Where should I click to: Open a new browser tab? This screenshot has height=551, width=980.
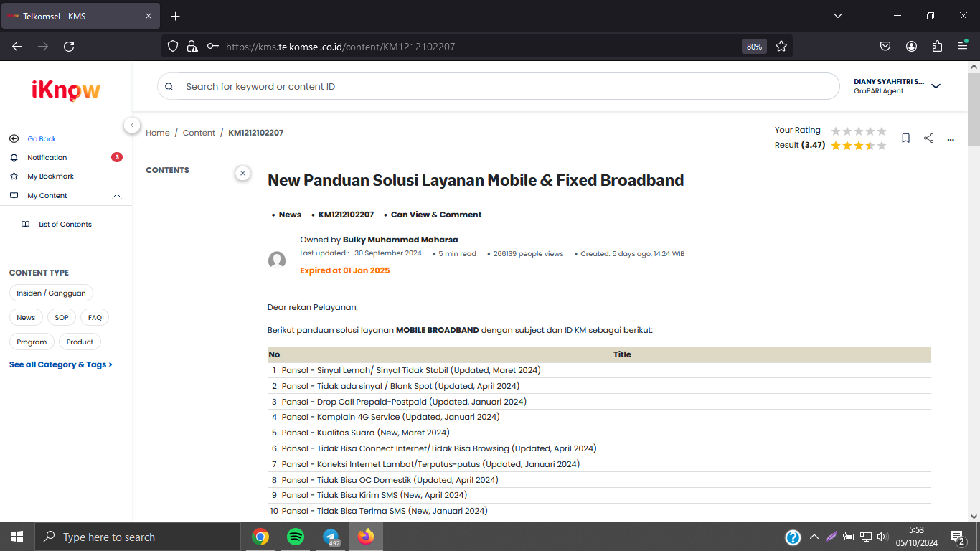tap(175, 16)
